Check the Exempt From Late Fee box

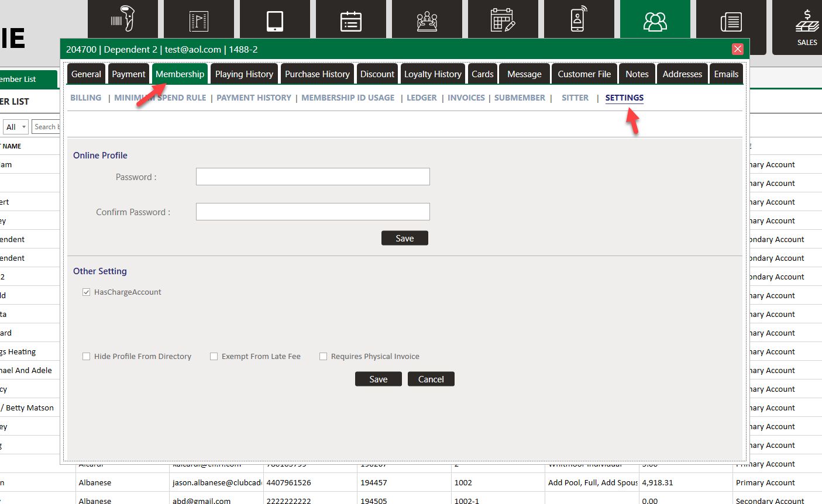click(214, 357)
